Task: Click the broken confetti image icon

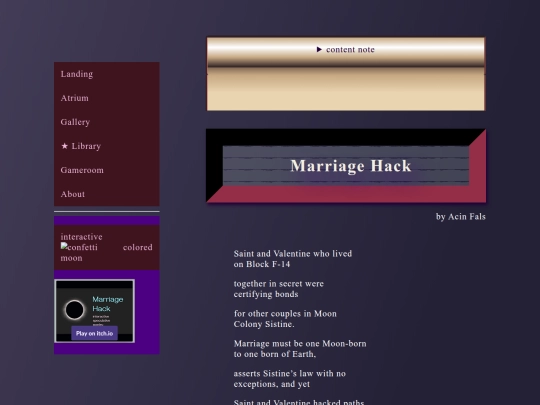Action: [x=64, y=246]
